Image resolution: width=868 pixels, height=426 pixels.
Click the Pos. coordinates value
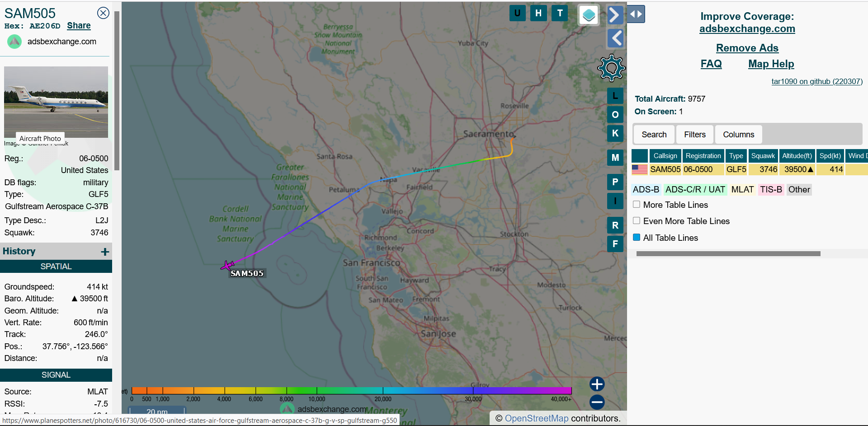pos(75,346)
